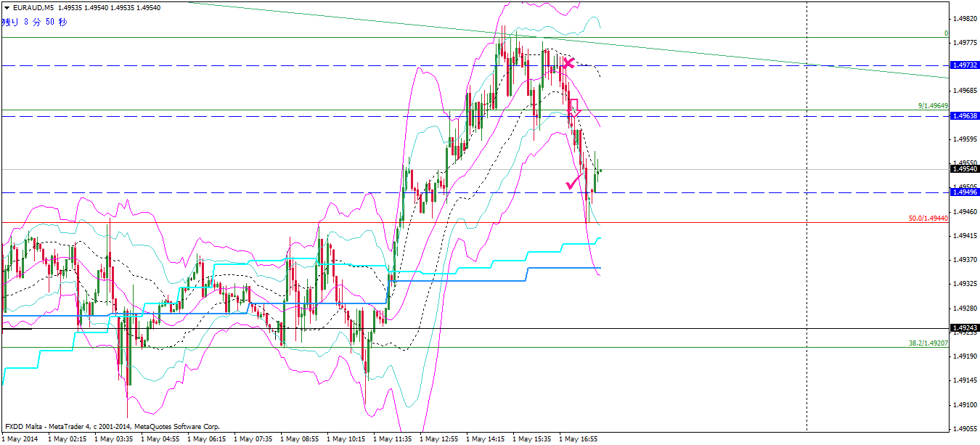
Task: Click the blue 1.49638 price label
Action: 964,116
